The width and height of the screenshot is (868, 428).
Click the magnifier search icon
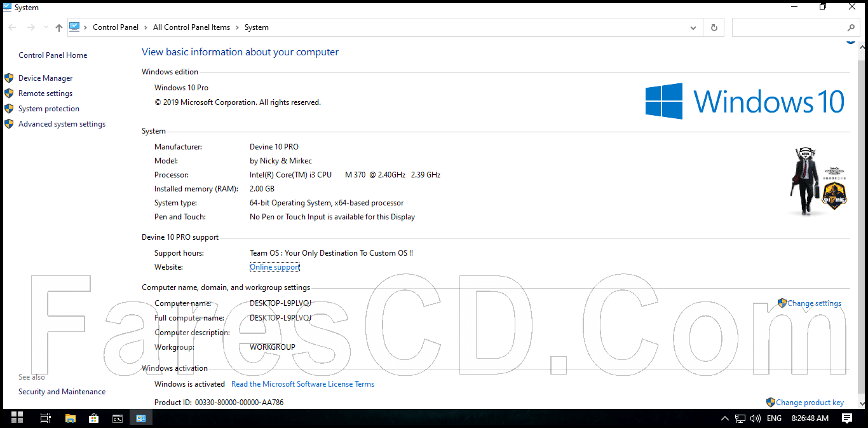(x=851, y=27)
